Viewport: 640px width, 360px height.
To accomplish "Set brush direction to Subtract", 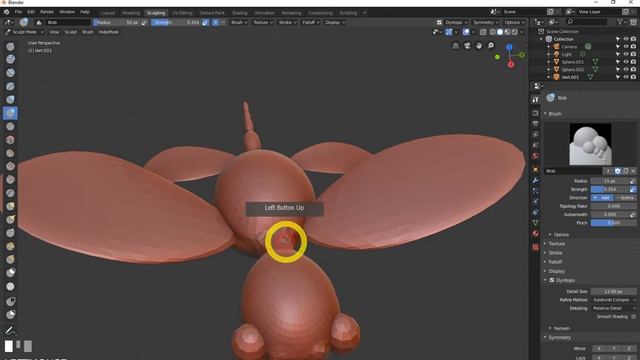I will click(625, 198).
